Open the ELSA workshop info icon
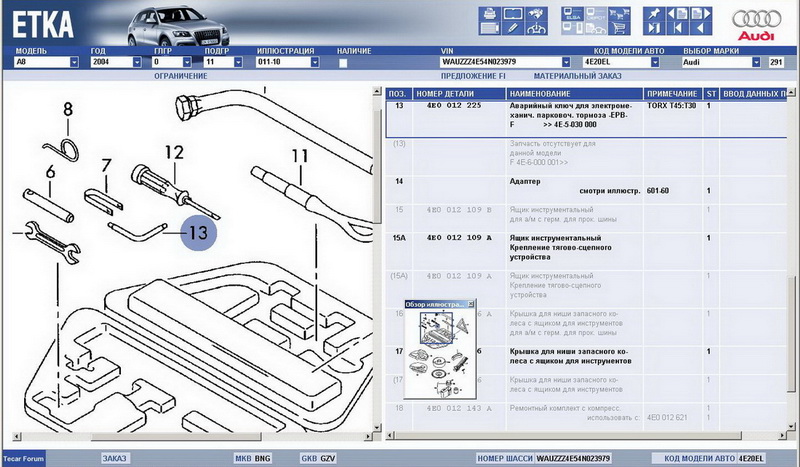The width and height of the screenshot is (800, 467). pos(575,15)
